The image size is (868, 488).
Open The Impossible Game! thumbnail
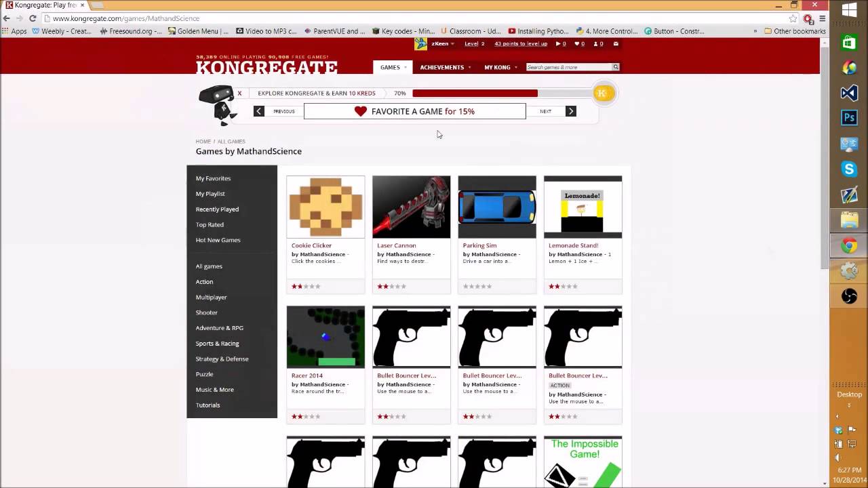(583, 462)
